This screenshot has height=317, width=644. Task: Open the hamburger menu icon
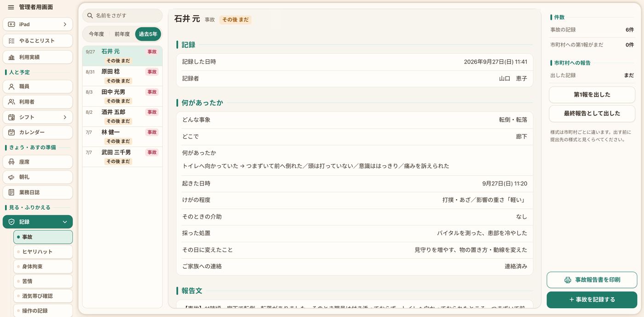[x=11, y=7]
